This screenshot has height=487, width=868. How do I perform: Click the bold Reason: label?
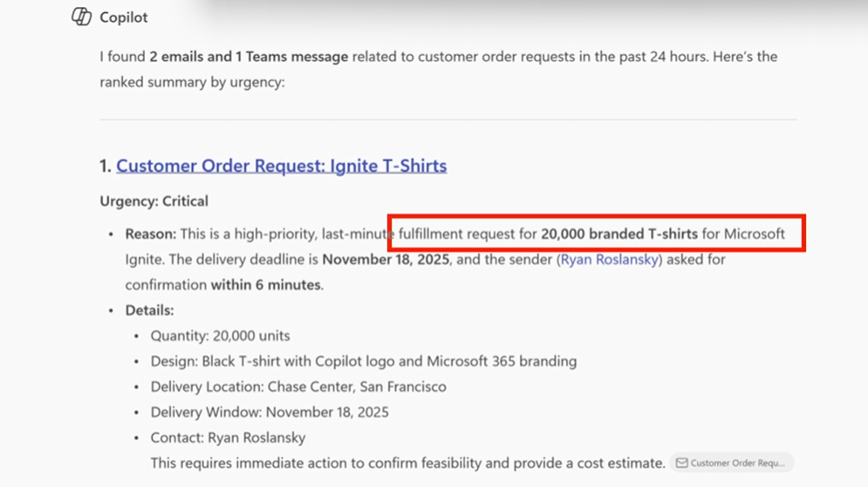pos(150,234)
